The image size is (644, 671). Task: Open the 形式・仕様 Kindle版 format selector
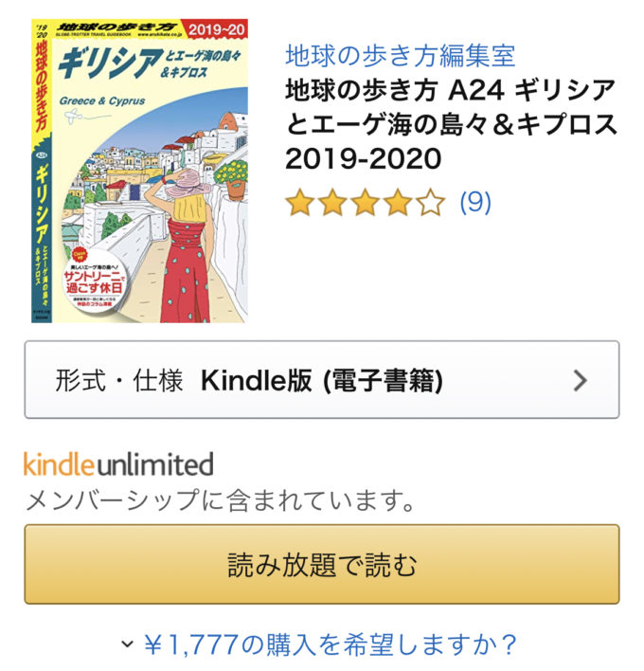tap(322, 380)
